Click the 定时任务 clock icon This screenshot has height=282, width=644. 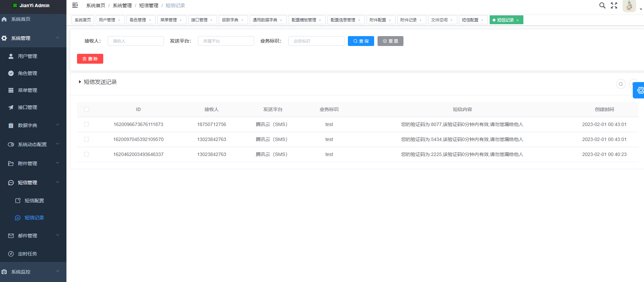point(11,254)
